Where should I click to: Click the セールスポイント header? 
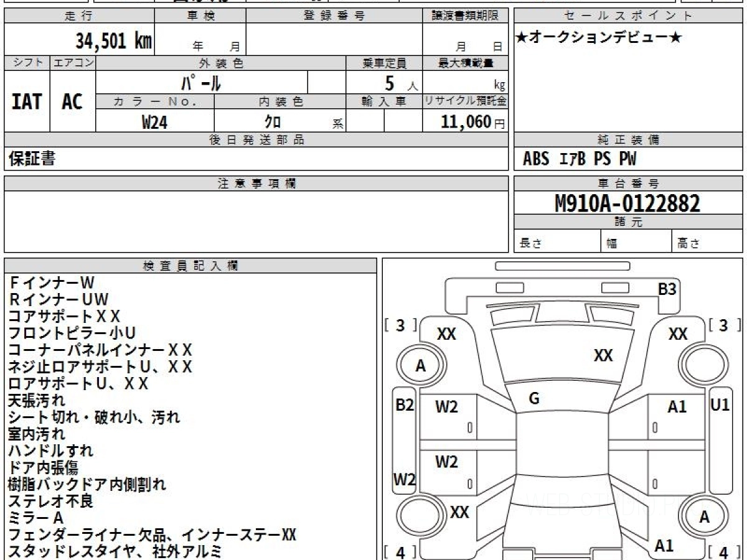pos(628,16)
